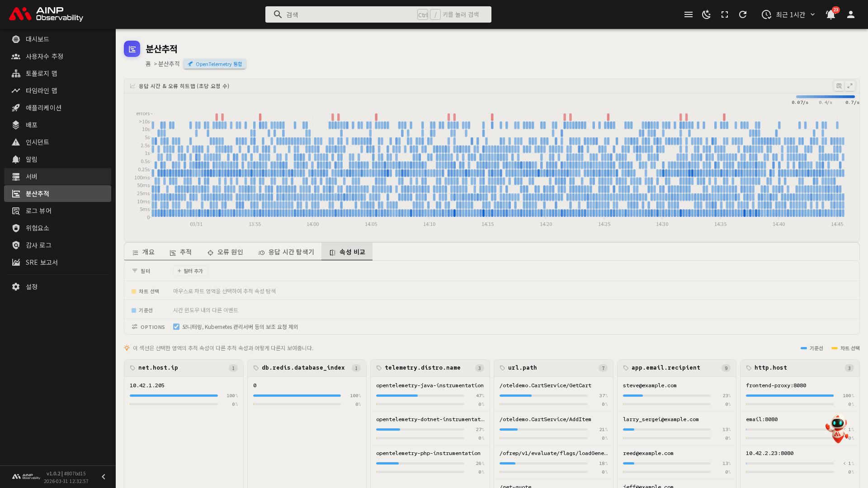This screenshot has width=868, height=488.
Task: Switch to the 응답 시간 탐색기 tab
Action: 286,252
